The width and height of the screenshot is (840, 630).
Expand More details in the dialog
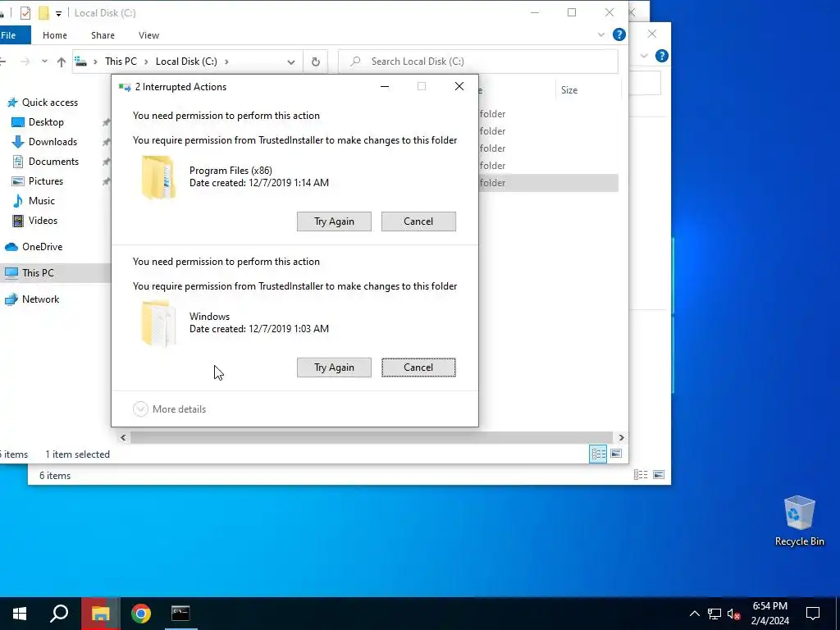pyautogui.click(x=169, y=409)
